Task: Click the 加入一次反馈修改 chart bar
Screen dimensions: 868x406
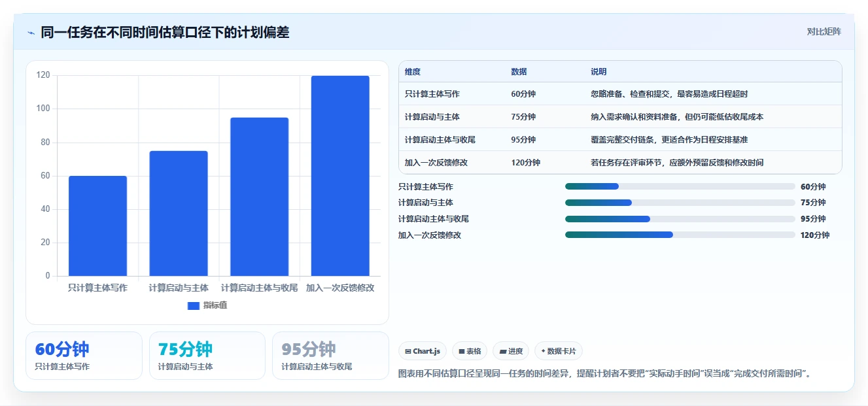Action: (340, 176)
